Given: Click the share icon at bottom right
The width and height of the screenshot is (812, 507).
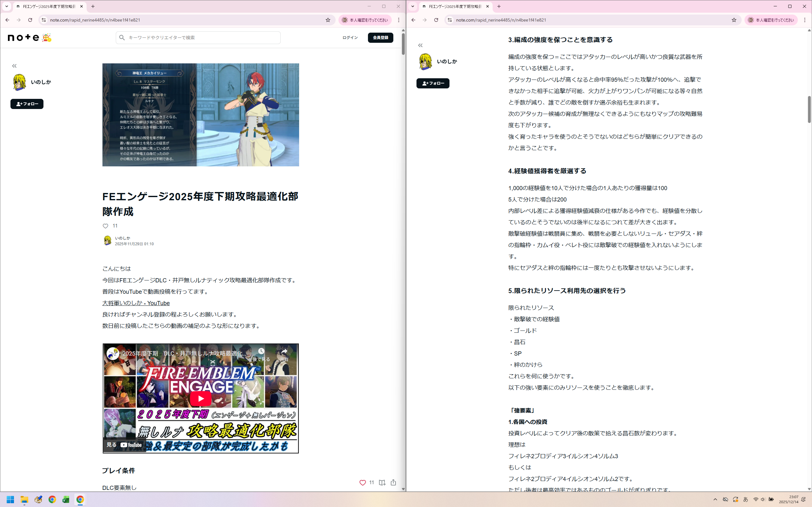Looking at the screenshot, I should click(x=393, y=483).
